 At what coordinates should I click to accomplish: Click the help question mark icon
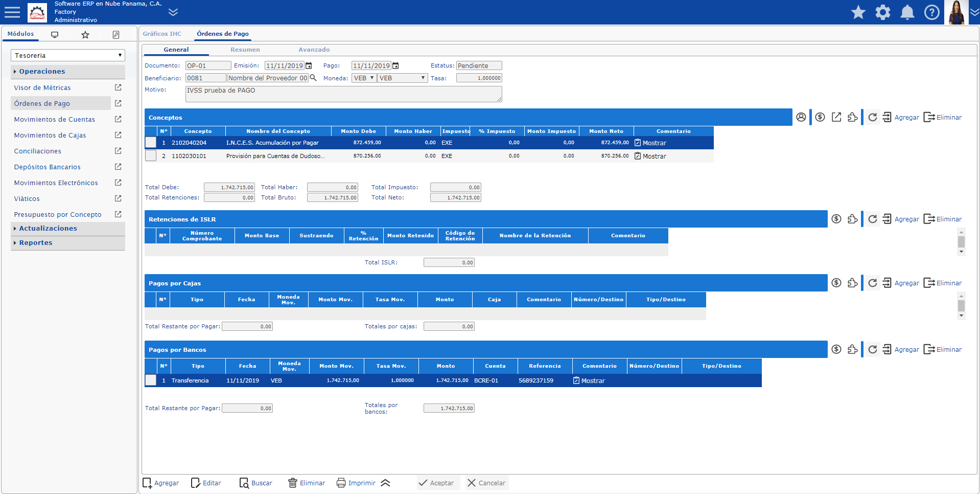point(931,12)
